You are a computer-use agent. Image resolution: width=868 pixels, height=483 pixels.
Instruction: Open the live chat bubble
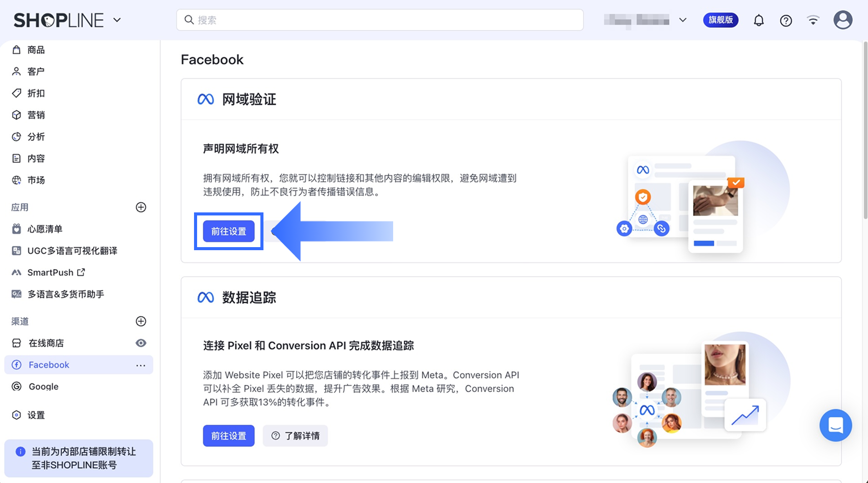coord(836,425)
